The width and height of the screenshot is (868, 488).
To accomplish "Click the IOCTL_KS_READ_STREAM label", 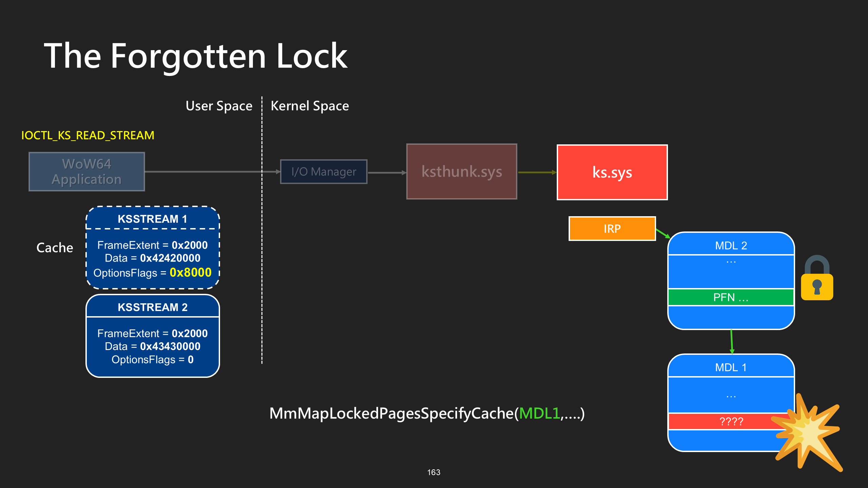I will click(x=88, y=135).
